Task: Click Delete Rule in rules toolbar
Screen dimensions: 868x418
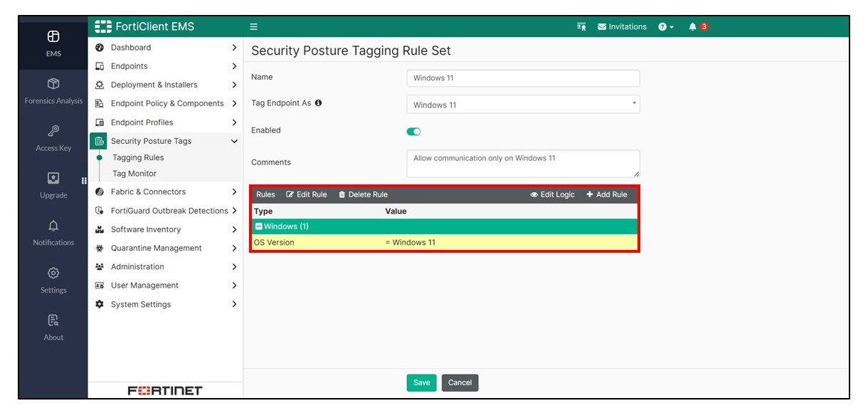Action: click(363, 194)
